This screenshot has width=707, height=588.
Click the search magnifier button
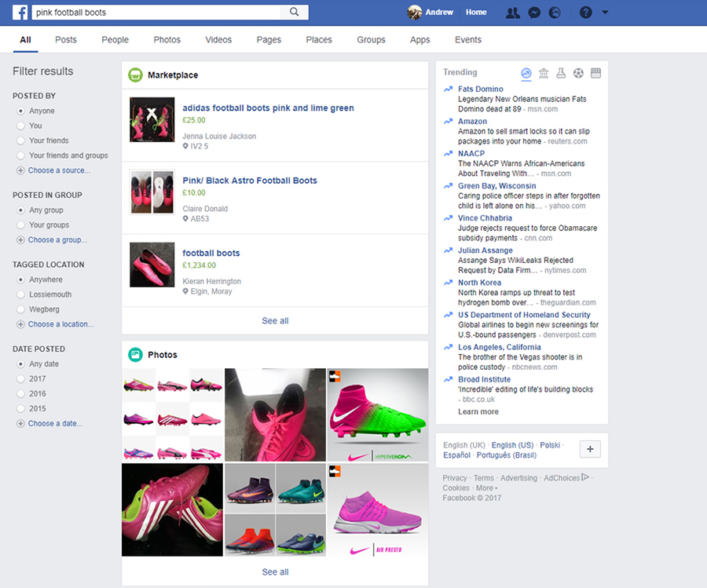(x=294, y=12)
